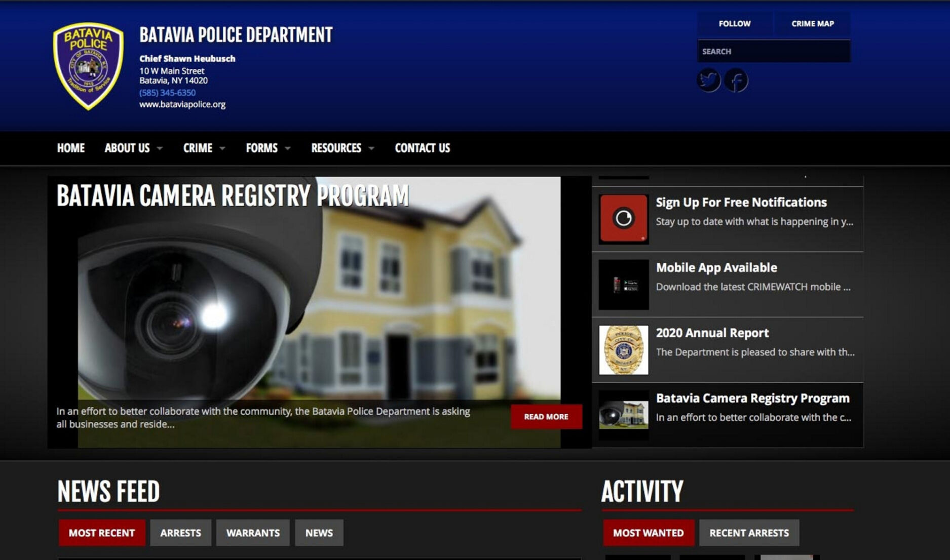Select the CONTACT US menu item

pyautogui.click(x=422, y=148)
